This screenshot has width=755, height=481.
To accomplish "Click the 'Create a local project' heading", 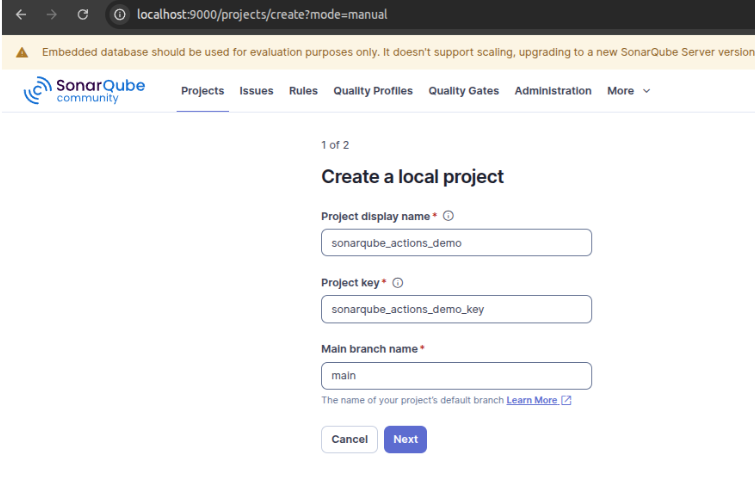I will (412, 177).
